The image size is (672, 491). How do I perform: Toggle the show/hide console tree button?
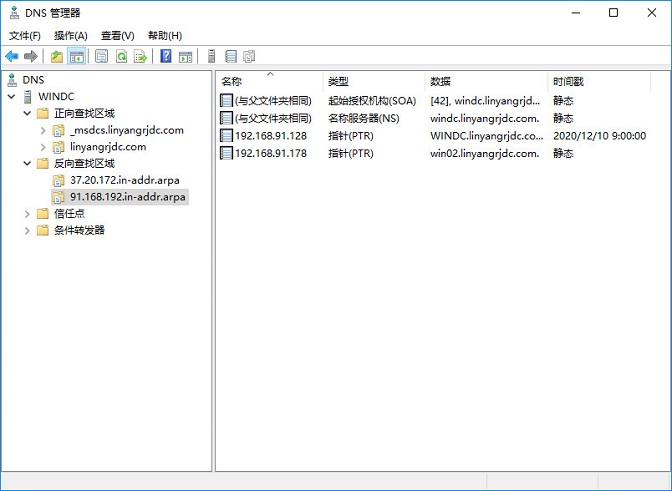pyautogui.click(x=77, y=56)
